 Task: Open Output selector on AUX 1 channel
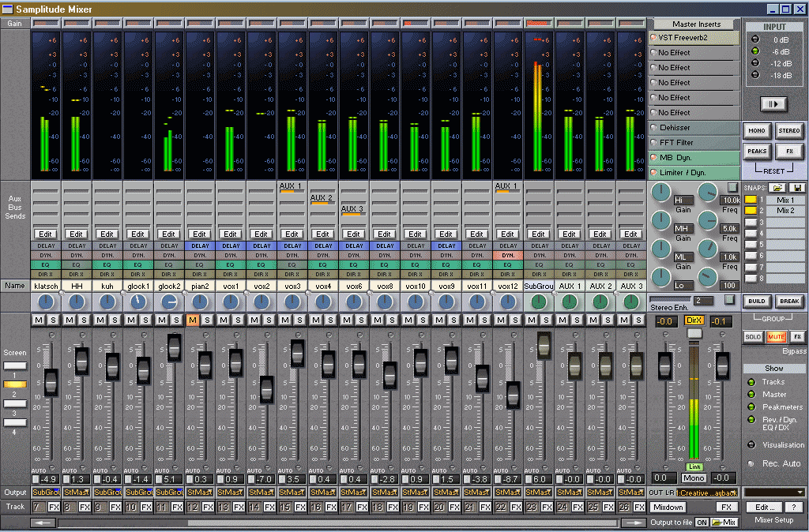click(570, 493)
